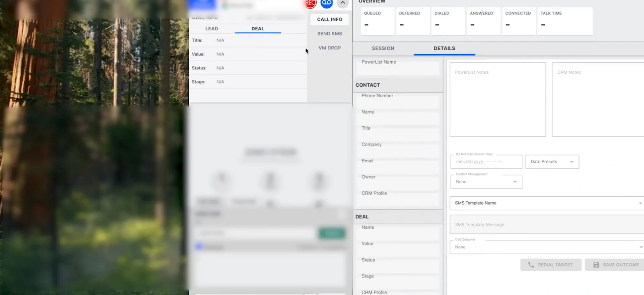Click the DEFERRED overview card

413,21
